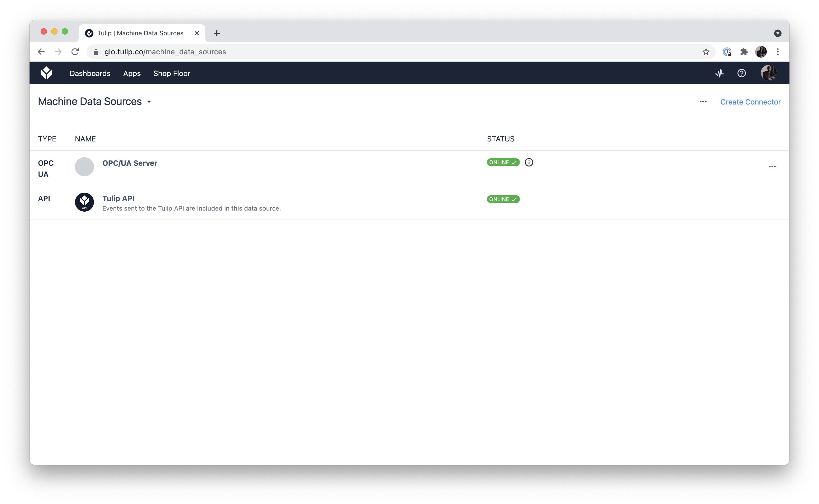The width and height of the screenshot is (819, 504).
Task: Click the Create Connector link
Action: pos(750,102)
